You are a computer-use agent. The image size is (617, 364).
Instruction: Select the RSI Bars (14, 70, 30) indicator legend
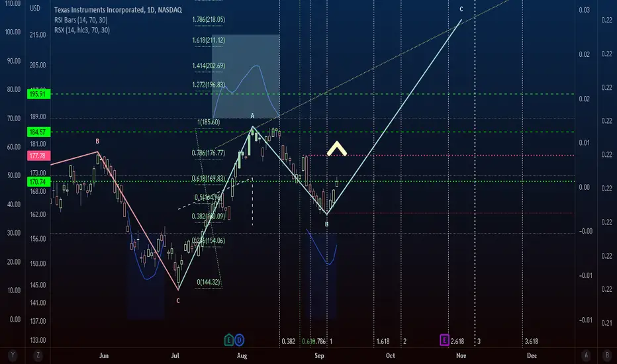81,20
